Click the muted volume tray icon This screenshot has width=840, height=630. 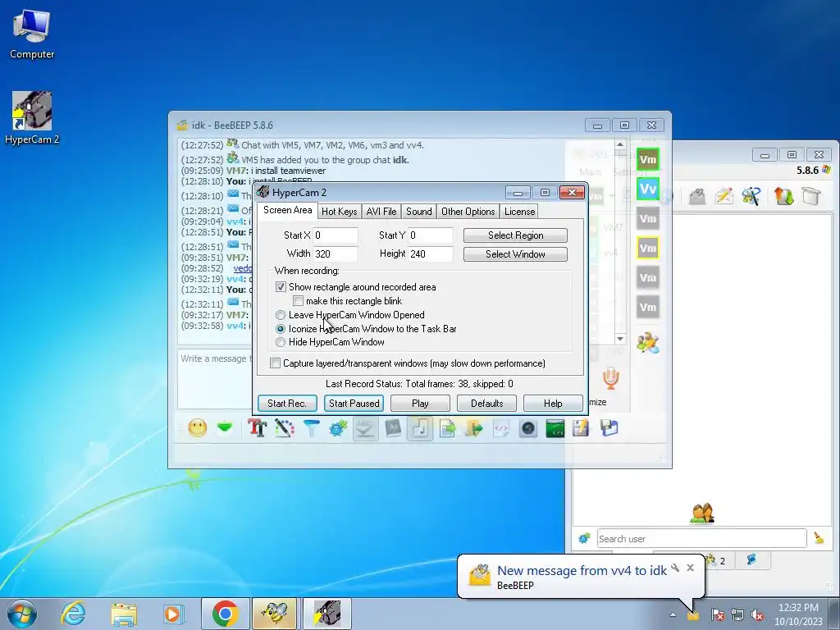point(757,615)
